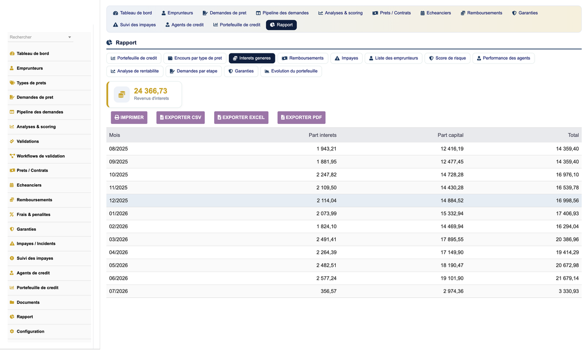Click the 3 330,93 total value
The image size is (588, 364).
pos(569,291)
